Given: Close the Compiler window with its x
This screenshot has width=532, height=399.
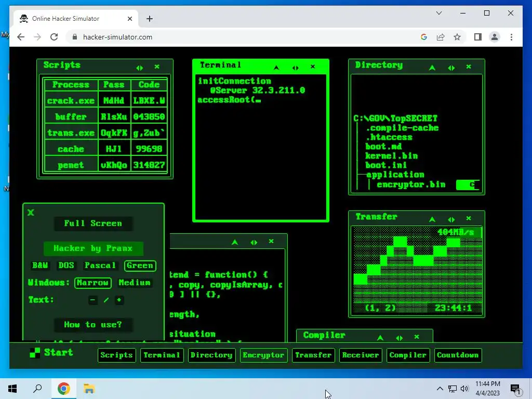Looking at the screenshot, I should [x=417, y=337].
